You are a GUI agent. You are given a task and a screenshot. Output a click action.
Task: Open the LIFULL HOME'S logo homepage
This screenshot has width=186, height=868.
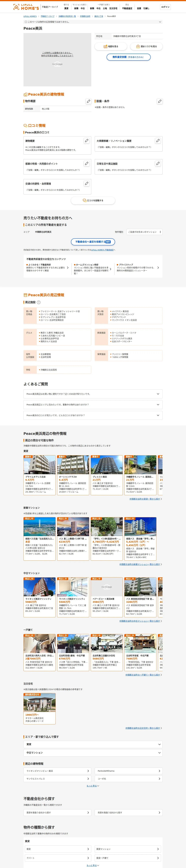(x=26, y=7)
